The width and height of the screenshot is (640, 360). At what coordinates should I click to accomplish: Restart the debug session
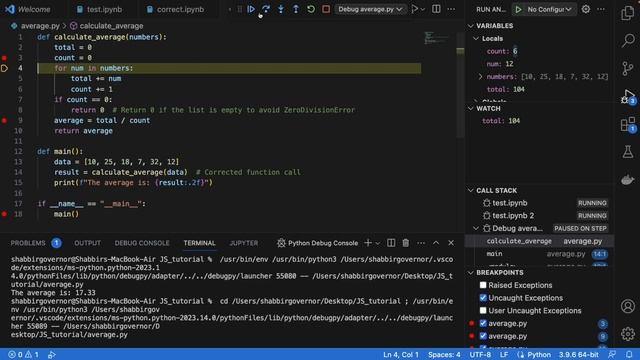pos(311,9)
